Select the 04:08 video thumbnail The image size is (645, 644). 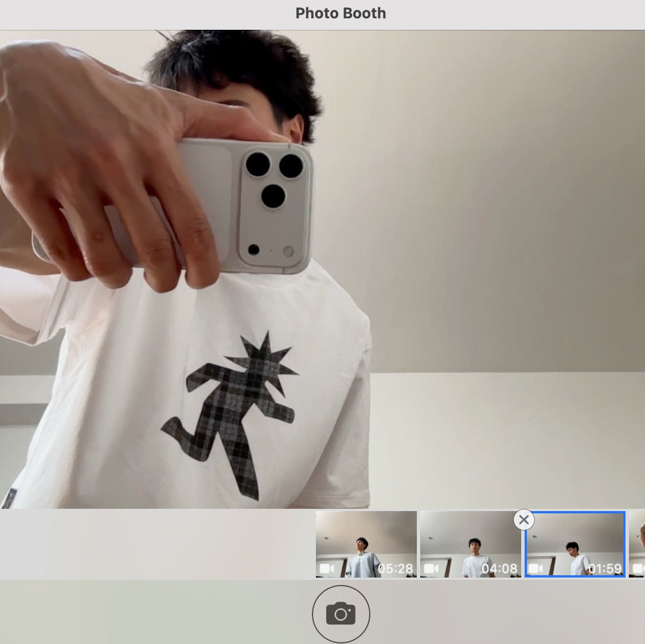(471, 544)
